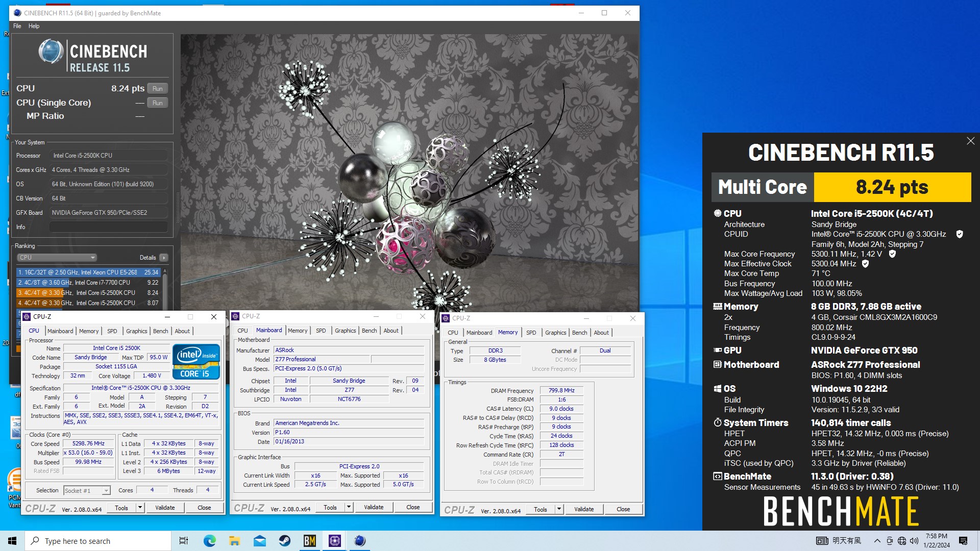Viewport: 980px width, 551px height.
Task: Click the Max Core Frequency shield icon
Action: click(x=892, y=254)
